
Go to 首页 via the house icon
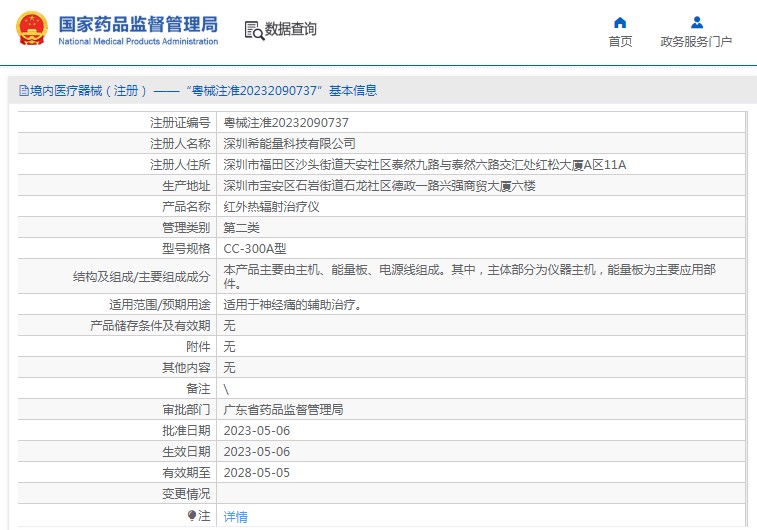pos(620,22)
